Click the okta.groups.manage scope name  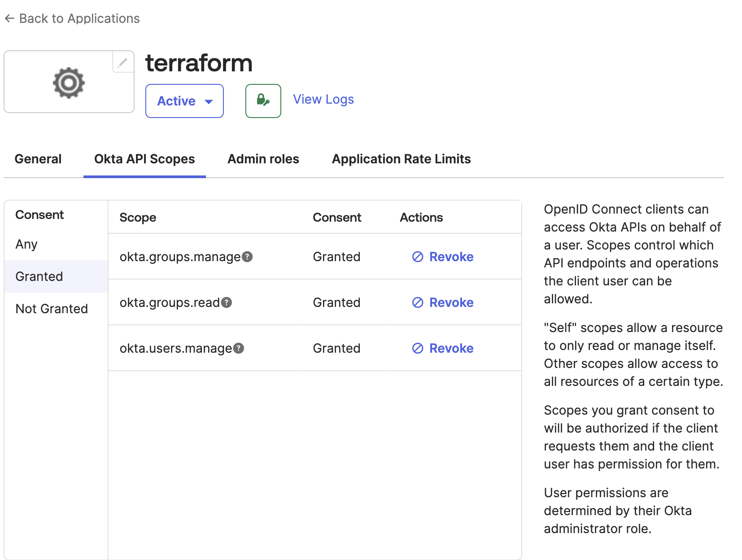click(x=180, y=257)
